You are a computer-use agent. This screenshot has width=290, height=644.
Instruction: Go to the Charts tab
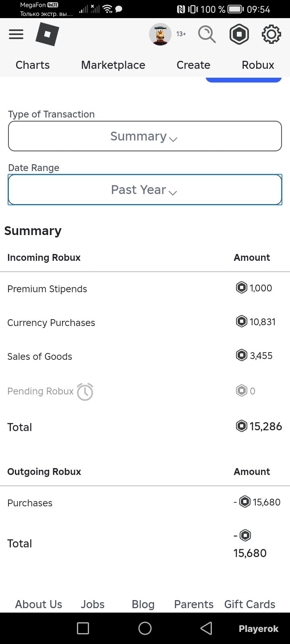[33, 65]
